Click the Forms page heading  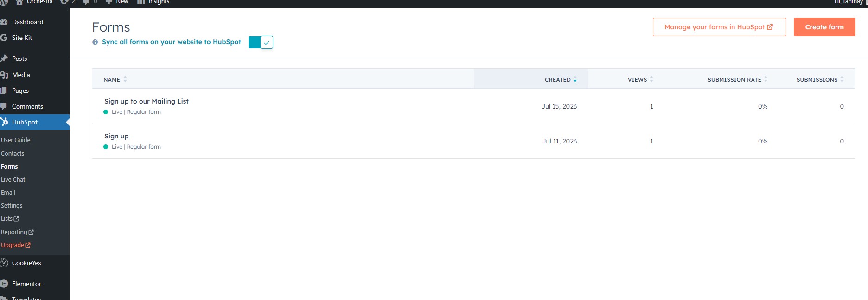tap(111, 27)
